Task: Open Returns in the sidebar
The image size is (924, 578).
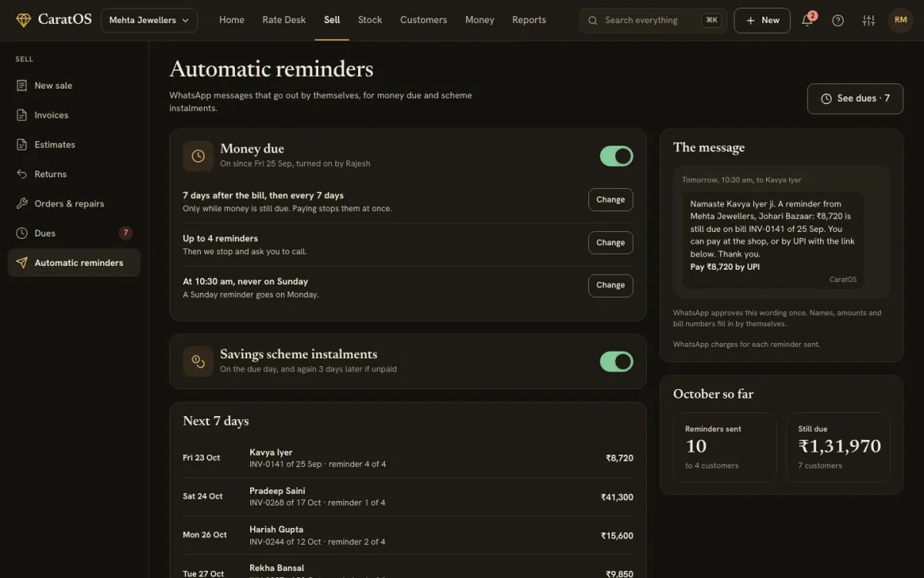Action: (74, 174)
